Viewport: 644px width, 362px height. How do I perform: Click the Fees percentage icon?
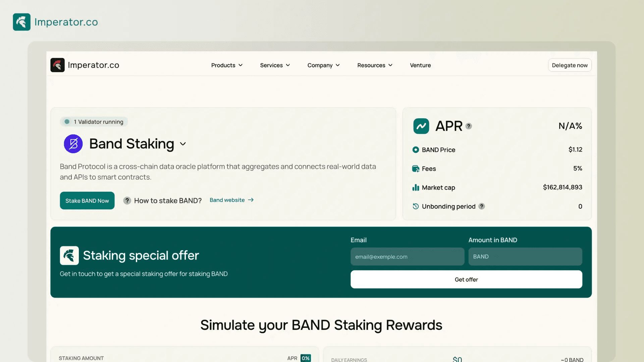tap(415, 168)
